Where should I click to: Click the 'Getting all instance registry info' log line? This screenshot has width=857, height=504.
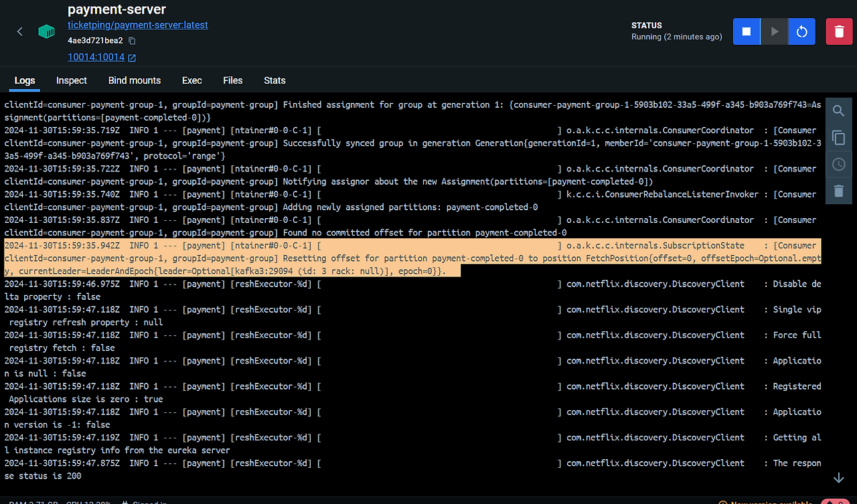[x=412, y=444]
